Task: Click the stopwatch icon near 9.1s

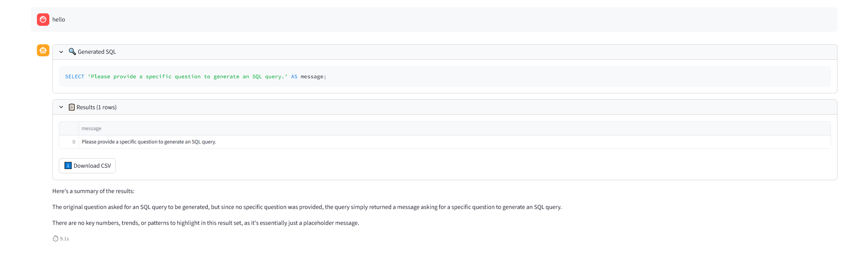Action: point(55,239)
